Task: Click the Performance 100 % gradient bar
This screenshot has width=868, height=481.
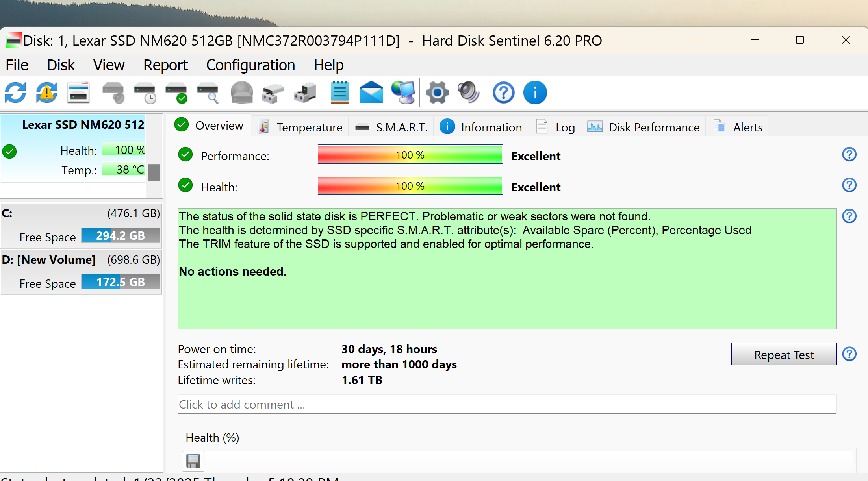Action: (410, 155)
